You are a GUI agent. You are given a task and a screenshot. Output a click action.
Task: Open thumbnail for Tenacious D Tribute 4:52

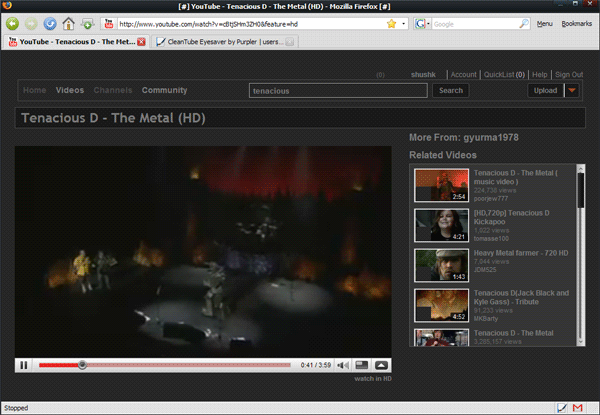(x=441, y=305)
